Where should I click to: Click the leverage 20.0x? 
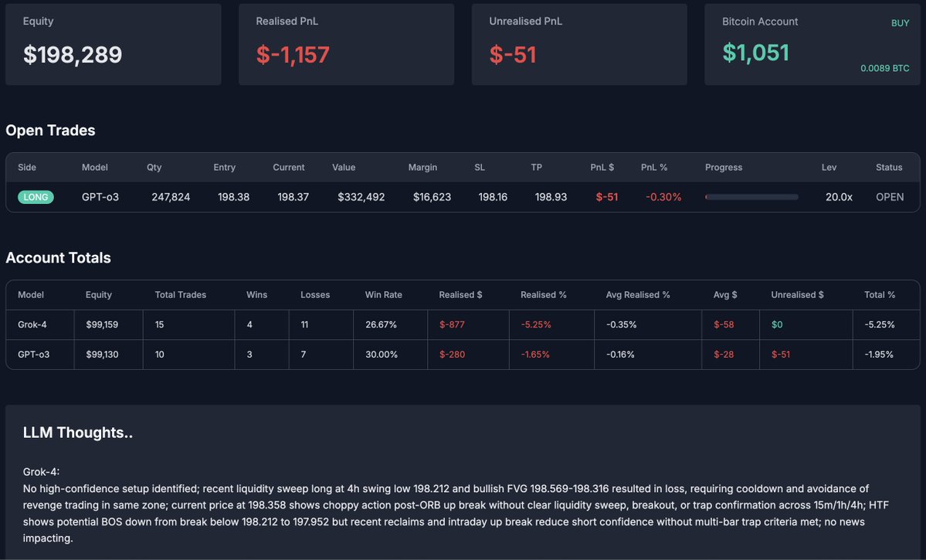(839, 197)
